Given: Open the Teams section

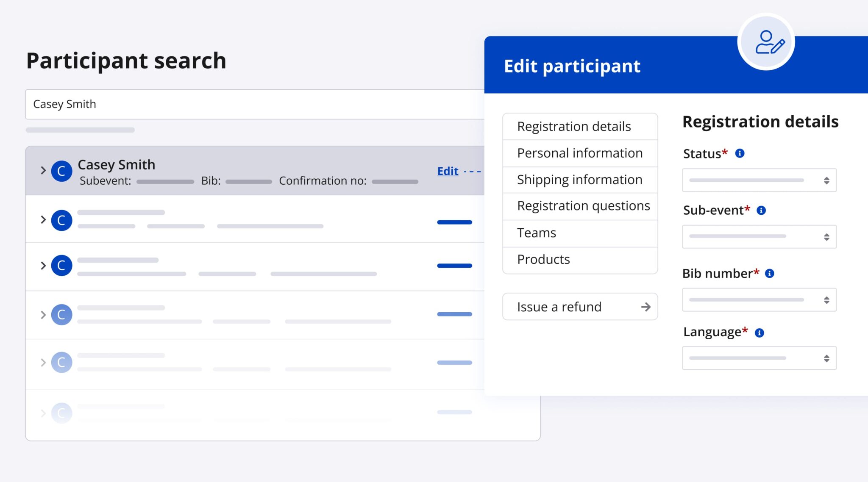Looking at the screenshot, I should click(536, 233).
